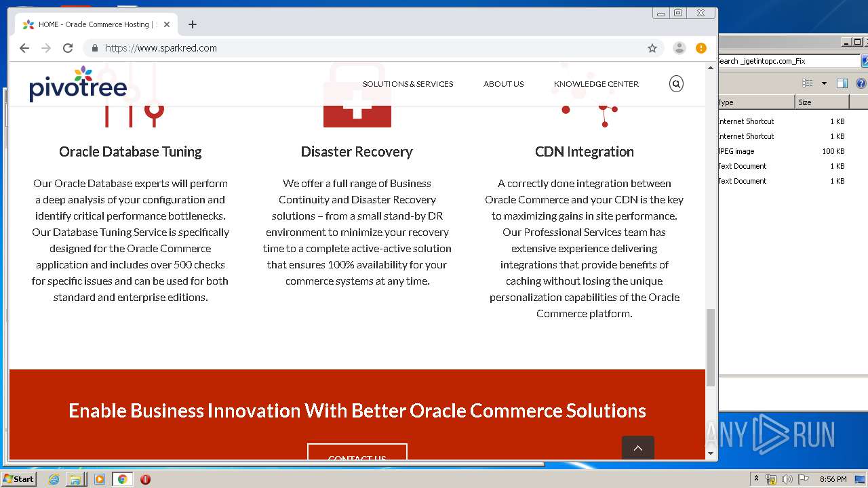Close the HOME - Oracle Commerce Hosting tab
Viewport: 868px width, 488px height.
point(167,24)
